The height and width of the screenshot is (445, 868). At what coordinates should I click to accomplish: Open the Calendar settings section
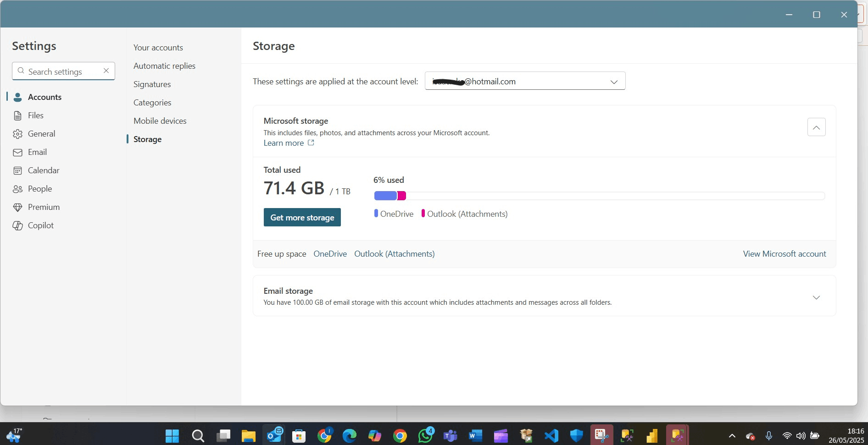pyautogui.click(x=44, y=170)
